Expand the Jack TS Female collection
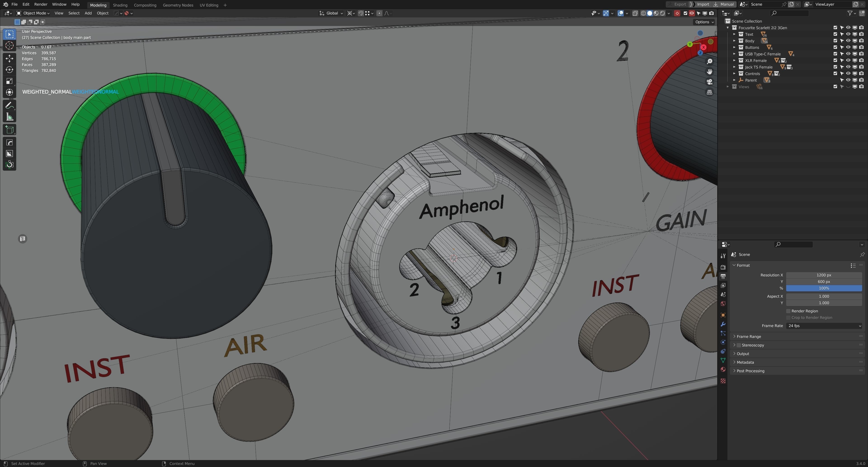This screenshot has height=467, width=868. coord(734,67)
